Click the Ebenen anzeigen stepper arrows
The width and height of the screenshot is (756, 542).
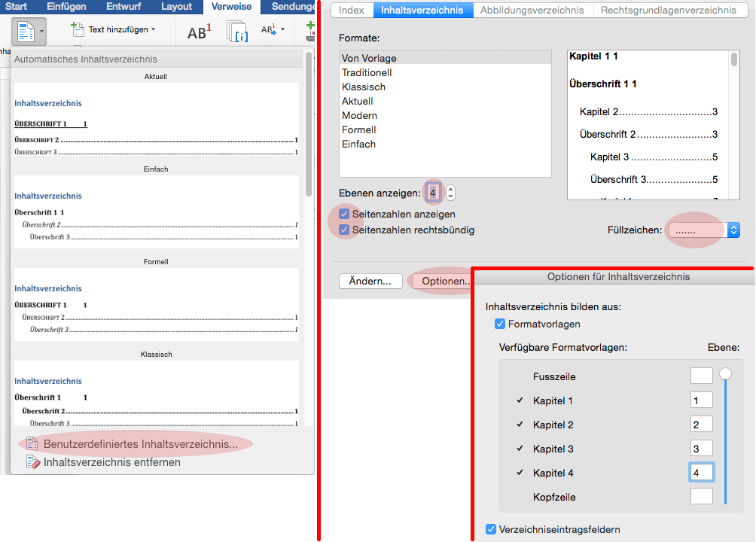(x=450, y=193)
